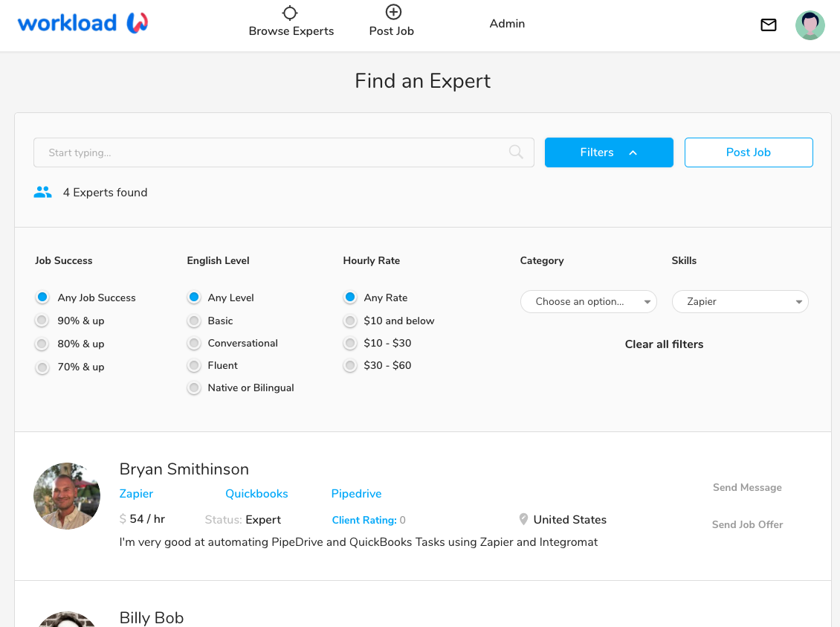Click the Workload logo
This screenshot has height=627, width=840.
tap(83, 23)
